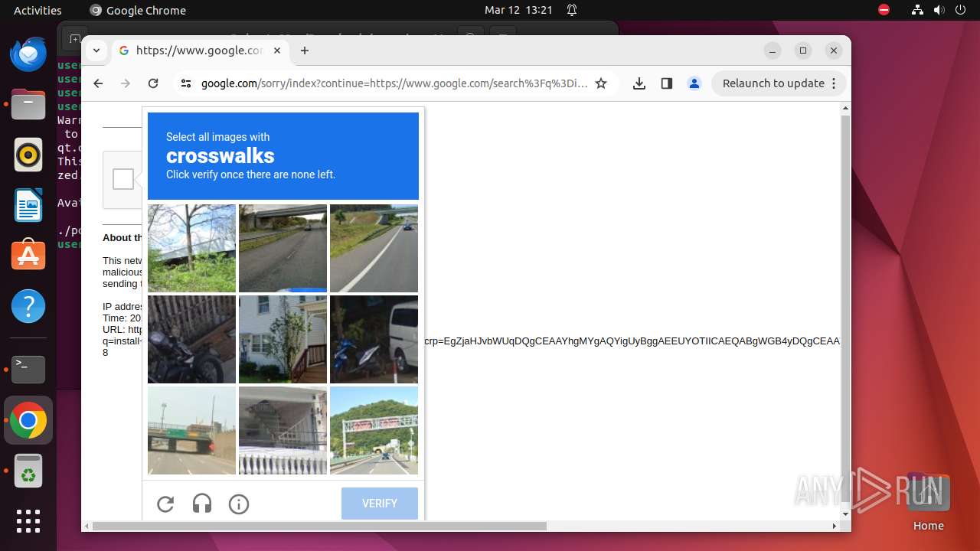Minimize the Chrome window
The width and height of the screenshot is (980, 551).
click(773, 51)
